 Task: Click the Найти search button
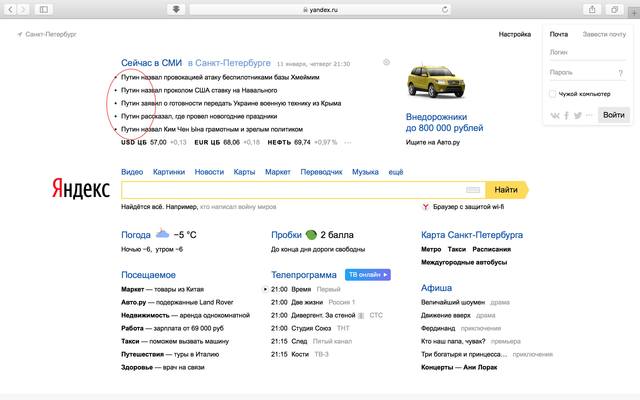point(507,190)
